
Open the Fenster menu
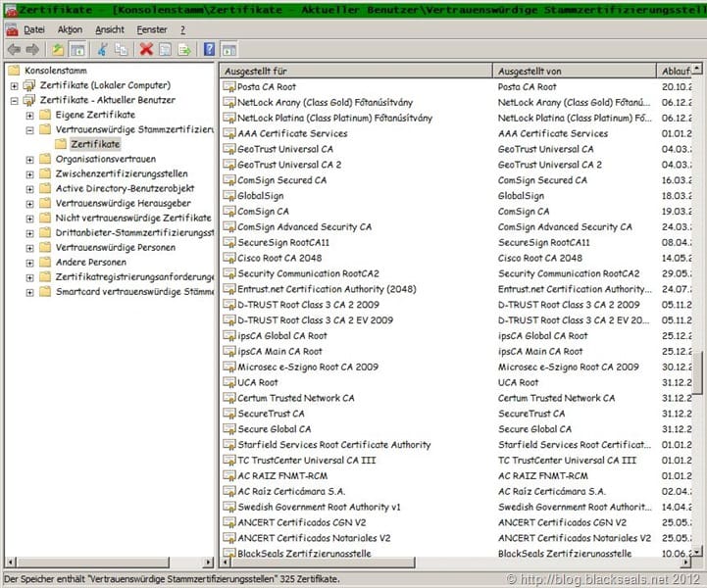tap(152, 29)
